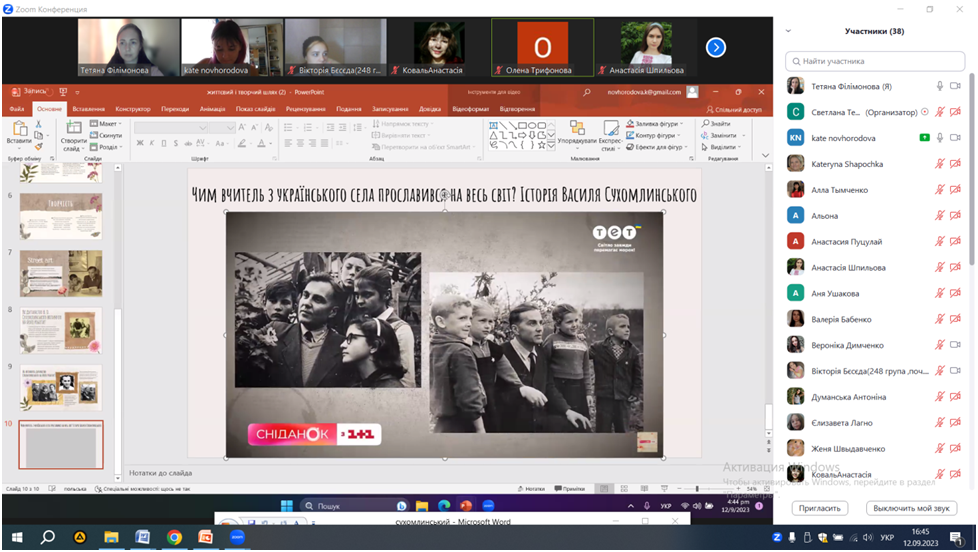Click the Створити слайд icon
Image resolution: width=978 pixels, height=552 pixels.
pyautogui.click(x=73, y=128)
